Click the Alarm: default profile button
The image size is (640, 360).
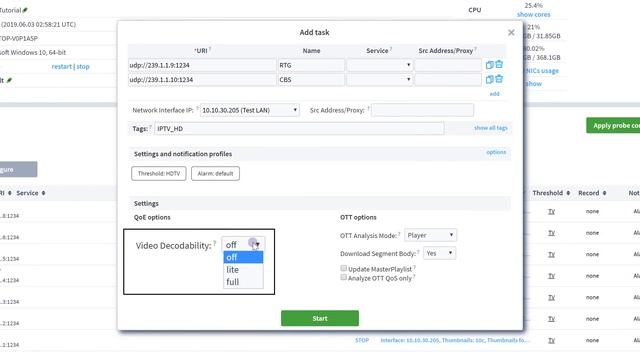(215, 173)
